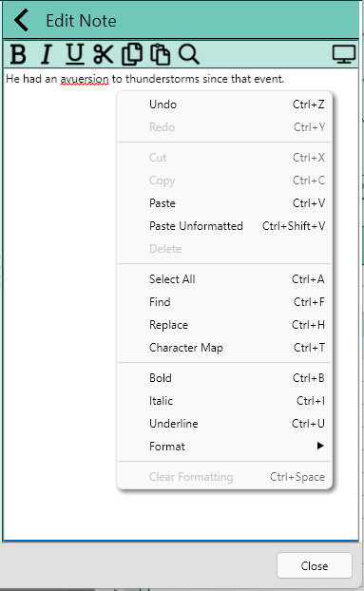
Task: Select All from the context menu
Action: pyautogui.click(x=224, y=279)
